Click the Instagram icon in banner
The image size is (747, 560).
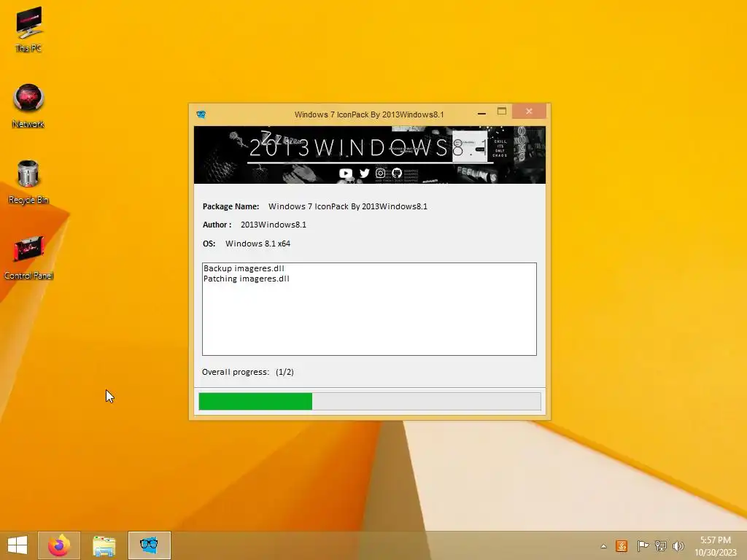point(380,174)
